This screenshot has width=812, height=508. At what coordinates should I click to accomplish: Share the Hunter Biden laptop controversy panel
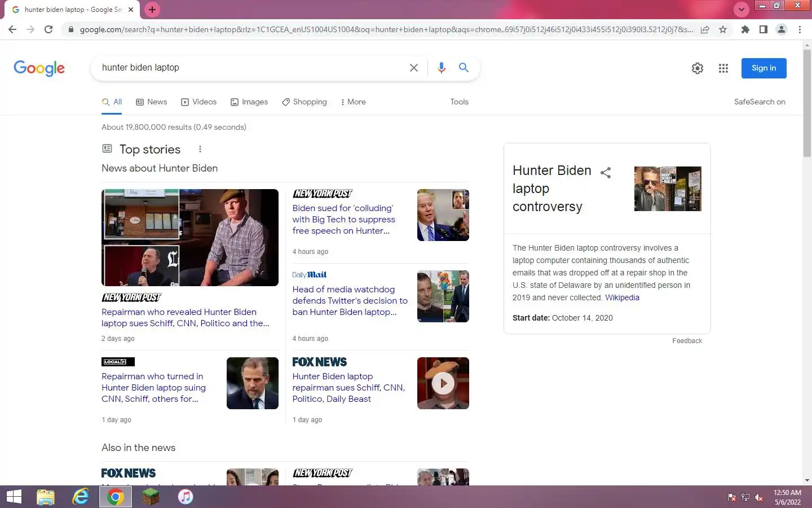[606, 173]
